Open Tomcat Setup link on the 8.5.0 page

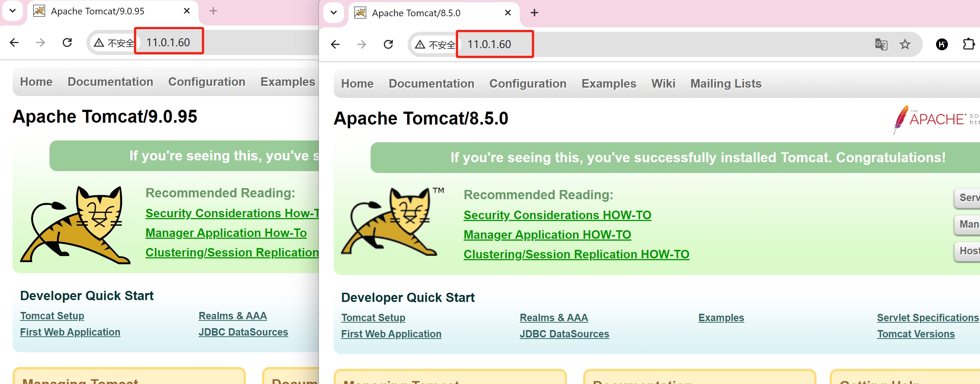point(373,318)
